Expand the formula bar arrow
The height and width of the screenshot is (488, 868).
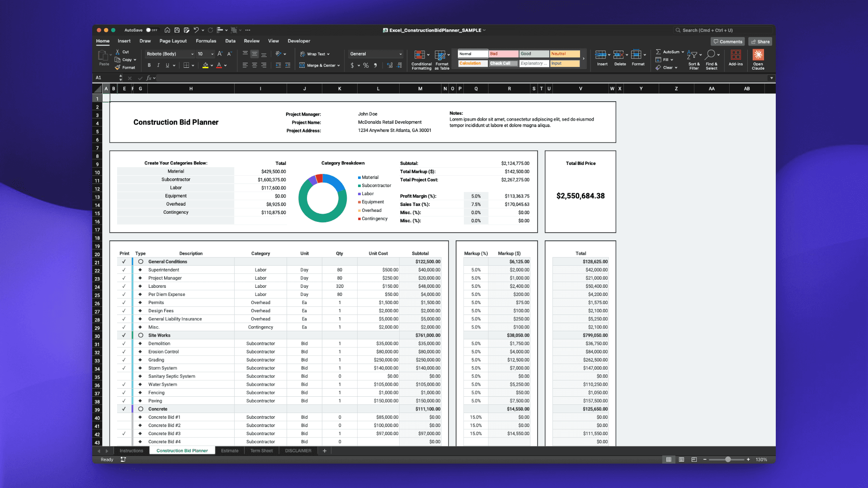click(x=771, y=78)
